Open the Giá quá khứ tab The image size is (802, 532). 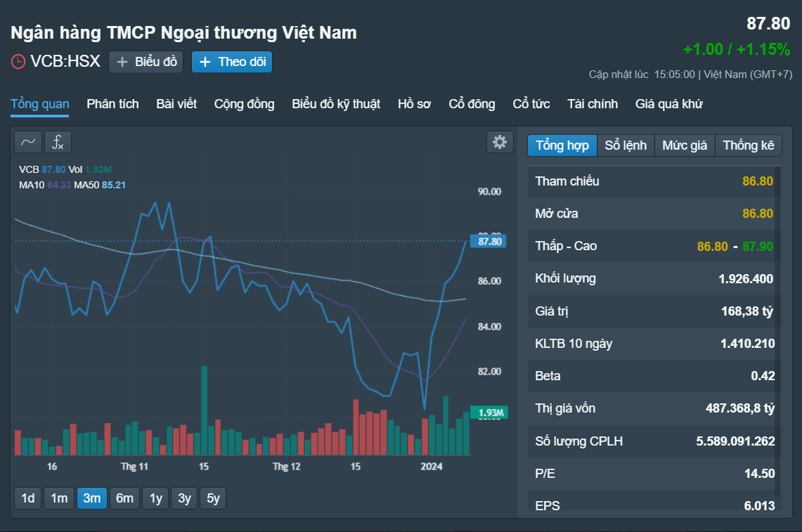[x=668, y=104]
